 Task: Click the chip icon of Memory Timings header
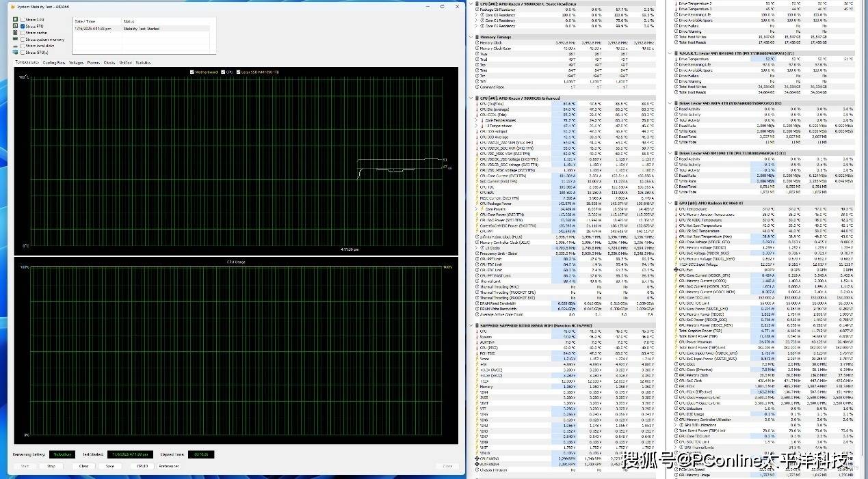tap(477, 37)
